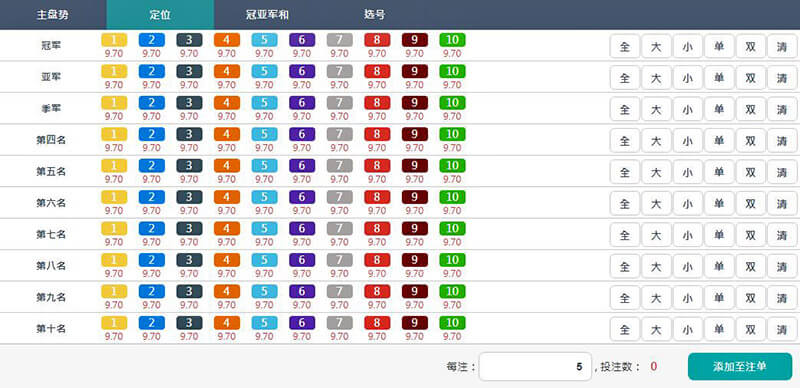This screenshot has height=388, width=800.
Task: Choose number 2 in 第六名 row
Action: point(152,197)
